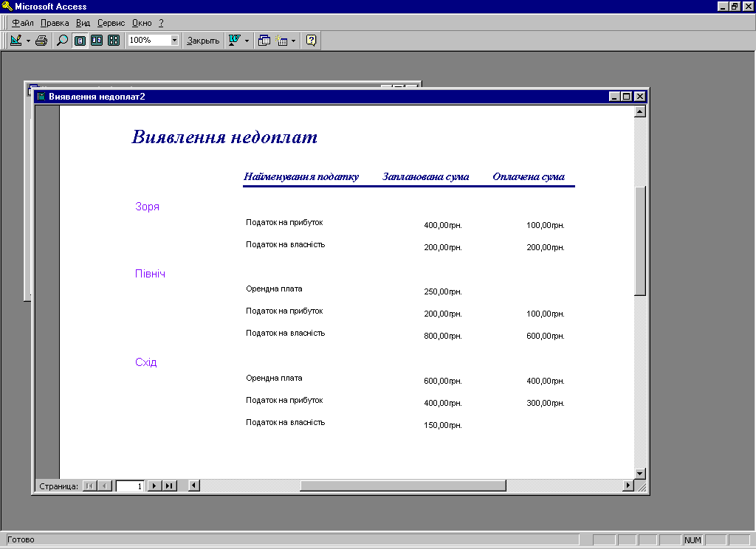Open the ? help menu
This screenshot has width=756, height=549.
click(x=161, y=23)
